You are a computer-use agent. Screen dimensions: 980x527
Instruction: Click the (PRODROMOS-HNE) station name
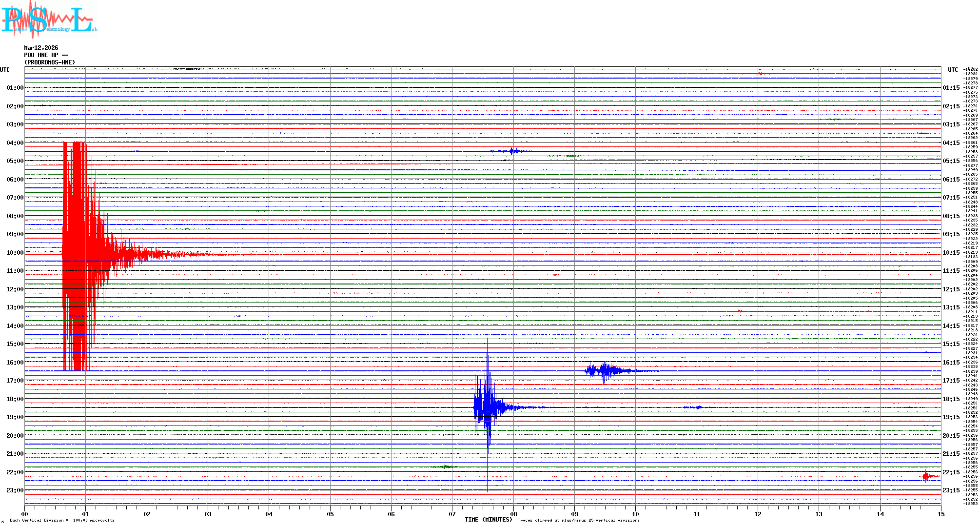point(50,62)
